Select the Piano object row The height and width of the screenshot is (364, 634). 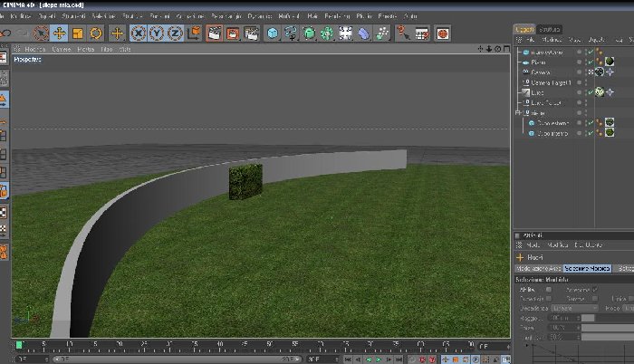(x=538, y=62)
